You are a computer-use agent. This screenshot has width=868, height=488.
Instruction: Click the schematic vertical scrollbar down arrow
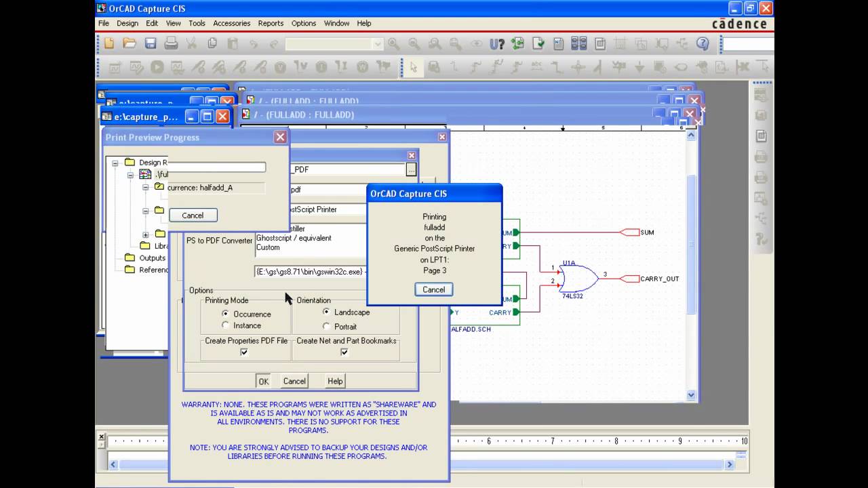pyautogui.click(x=692, y=395)
